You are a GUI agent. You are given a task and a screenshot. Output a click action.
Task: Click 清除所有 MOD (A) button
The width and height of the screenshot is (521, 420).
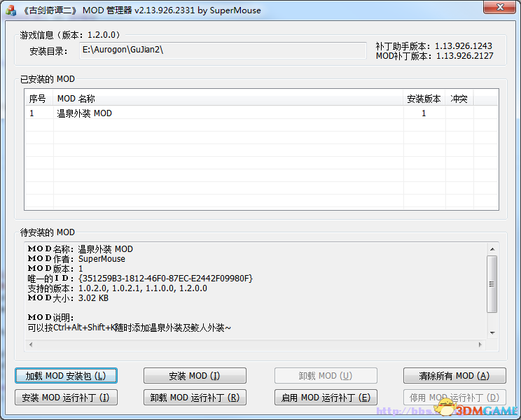[x=454, y=375]
